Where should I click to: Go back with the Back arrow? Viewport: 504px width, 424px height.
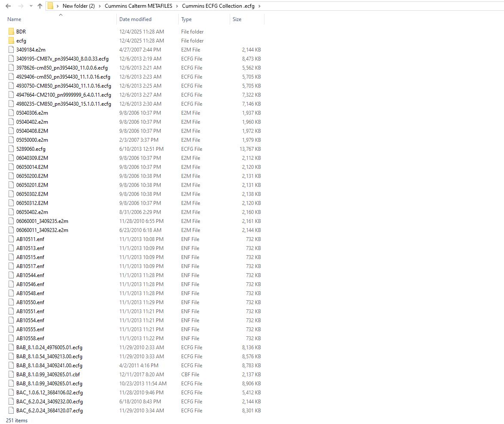[x=8, y=6]
